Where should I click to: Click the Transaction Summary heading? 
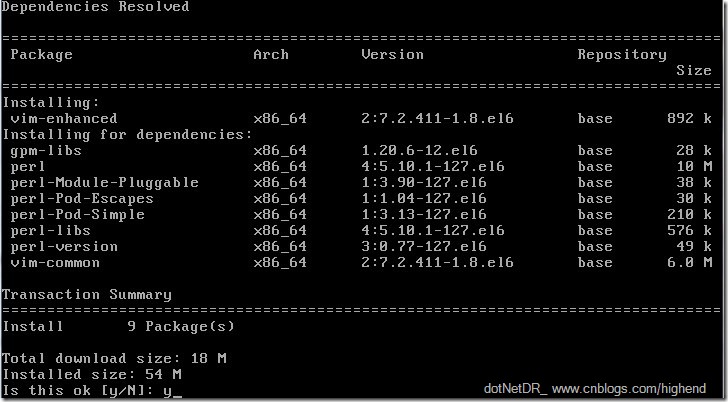coord(87,295)
